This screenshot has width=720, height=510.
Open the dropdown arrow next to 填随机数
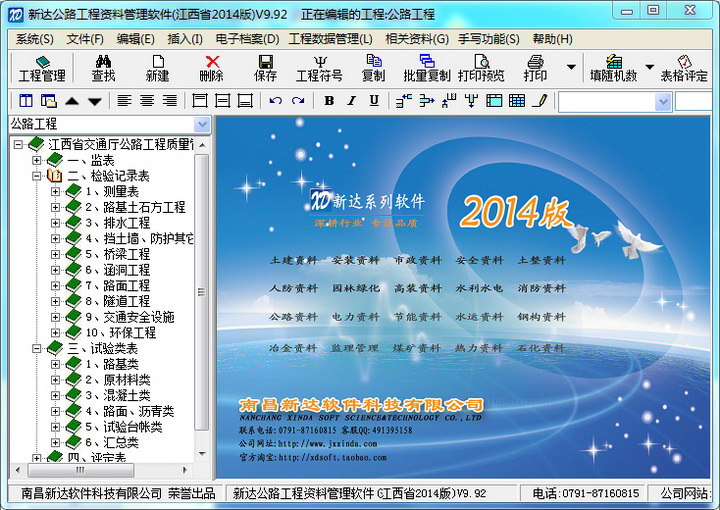coord(649,67)
